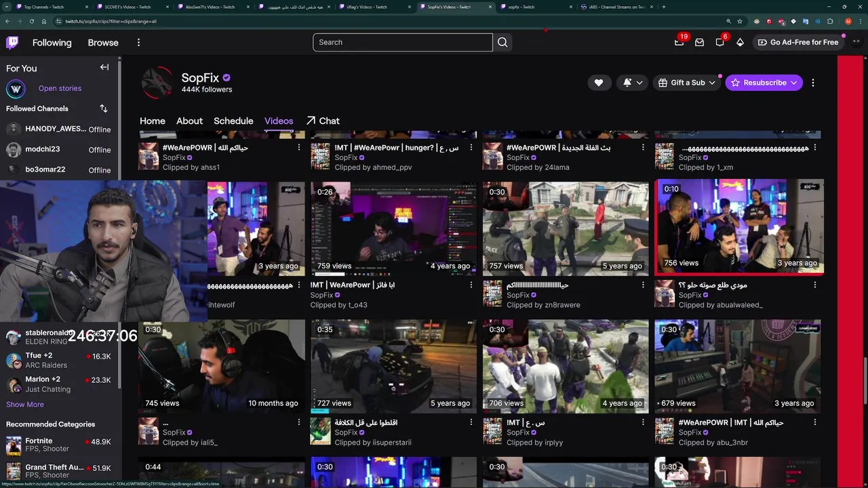Open a new browser tab with plus
The image size is (868, 488).
pos(663,7)
